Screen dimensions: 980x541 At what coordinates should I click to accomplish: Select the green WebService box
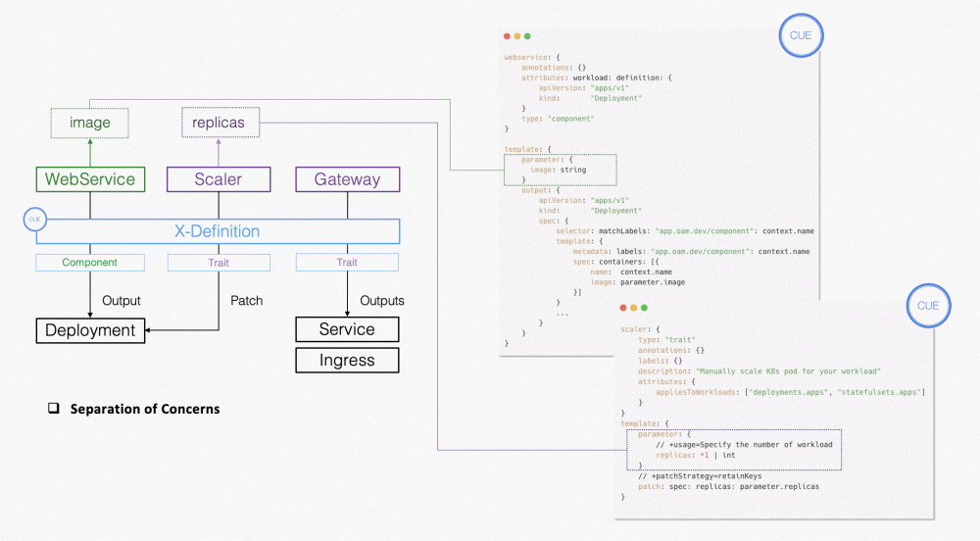[90, 179]
